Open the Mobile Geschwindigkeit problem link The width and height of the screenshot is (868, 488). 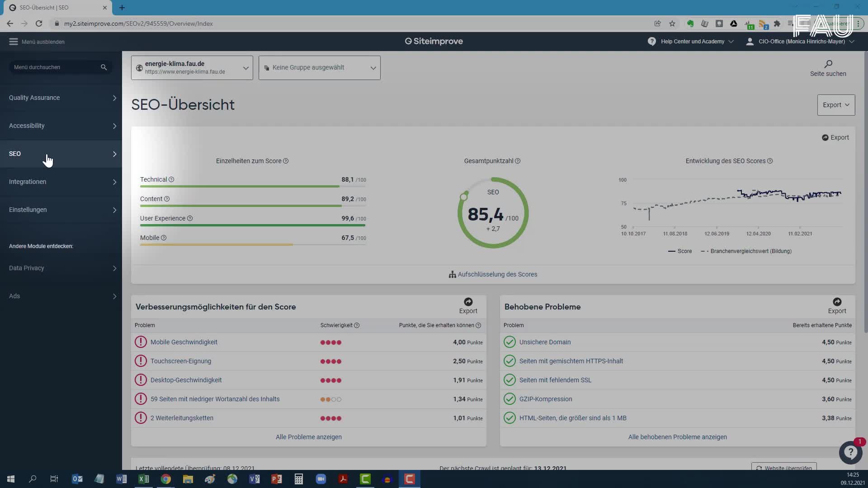pyautogui.click(x=184, y=342)
